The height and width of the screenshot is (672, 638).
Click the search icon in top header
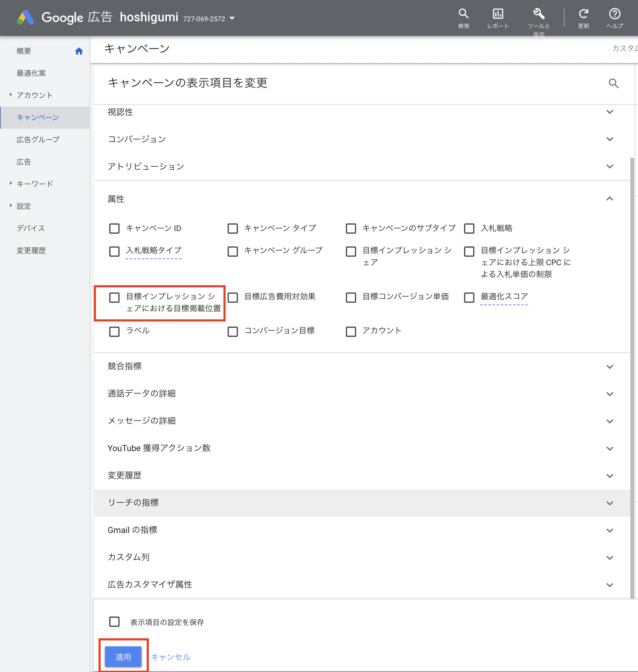click(x=464, y=14)
